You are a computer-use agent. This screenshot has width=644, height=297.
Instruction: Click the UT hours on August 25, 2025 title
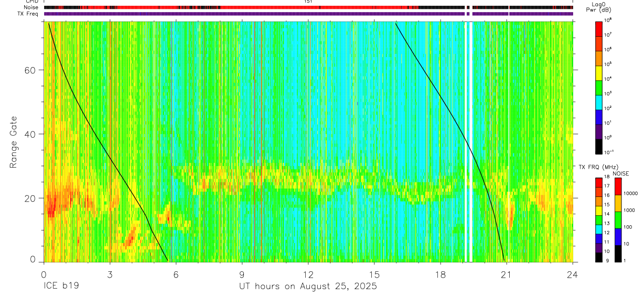point(308,287)
